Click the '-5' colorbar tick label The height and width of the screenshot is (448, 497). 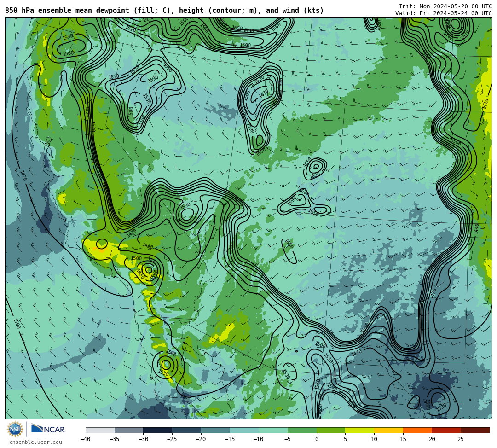point(287,439)
